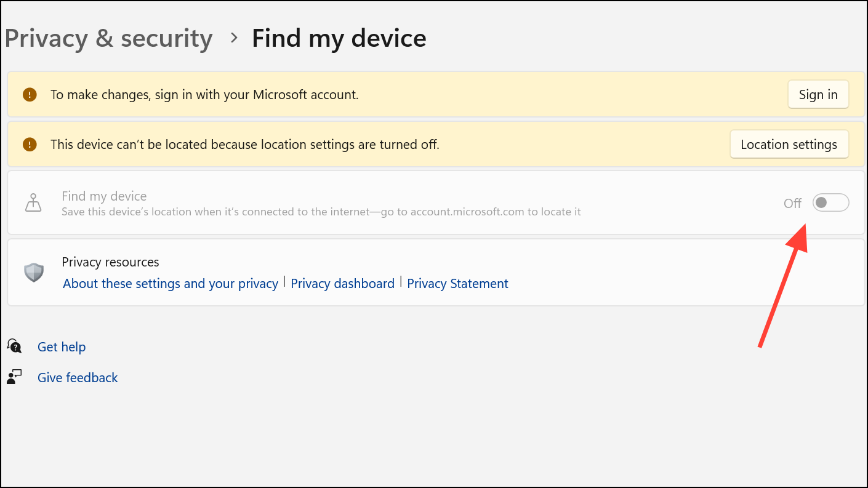Click the warning icon in the sign-in banner
The width and height of the screenshot is (868, 488).
pyautogui.click(x=30, y=95)
